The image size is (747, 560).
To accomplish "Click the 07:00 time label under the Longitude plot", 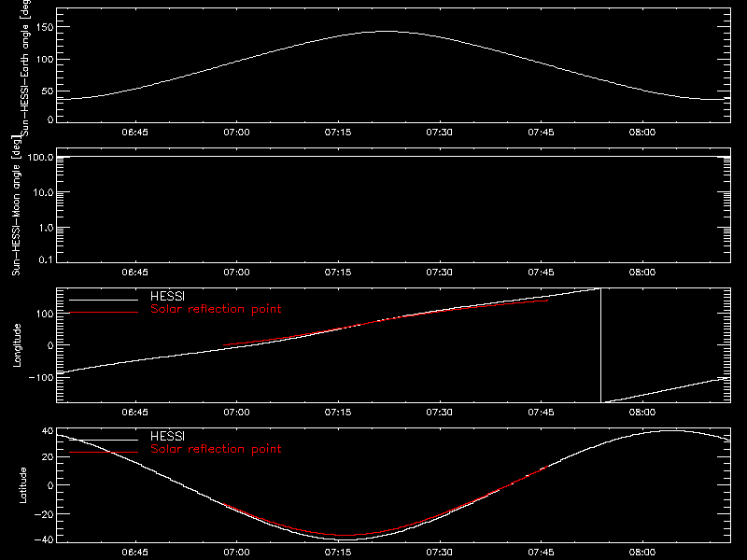I will coord(237,413).
